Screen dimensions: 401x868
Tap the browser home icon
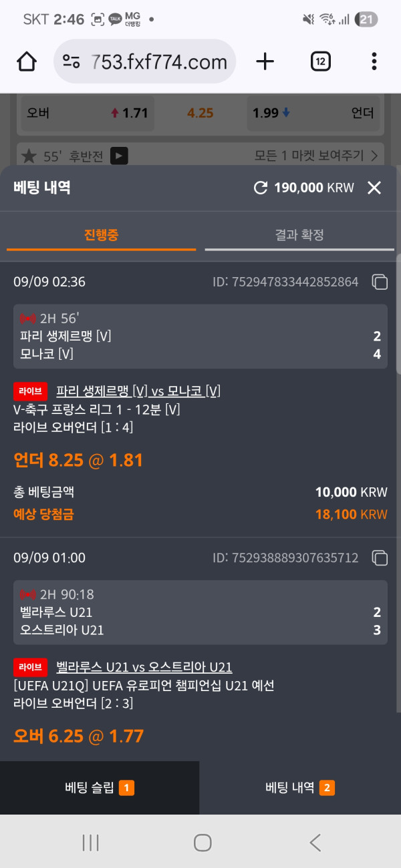point(27,61)
